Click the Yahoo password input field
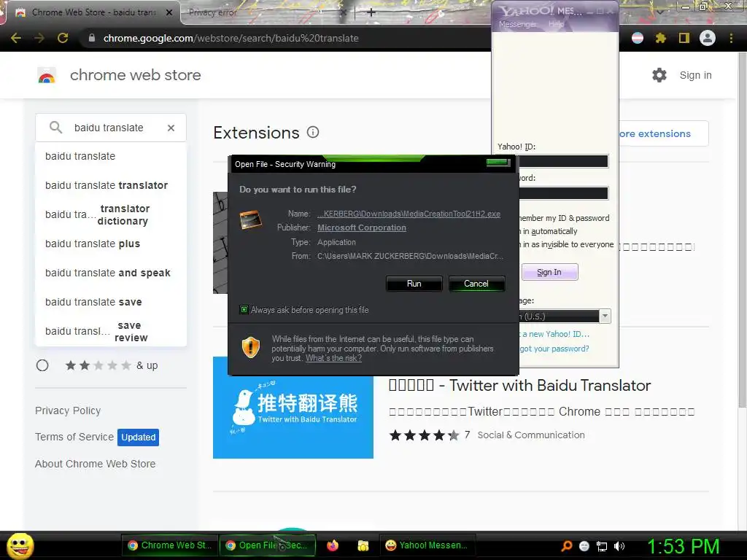 [x=563, y=193]
